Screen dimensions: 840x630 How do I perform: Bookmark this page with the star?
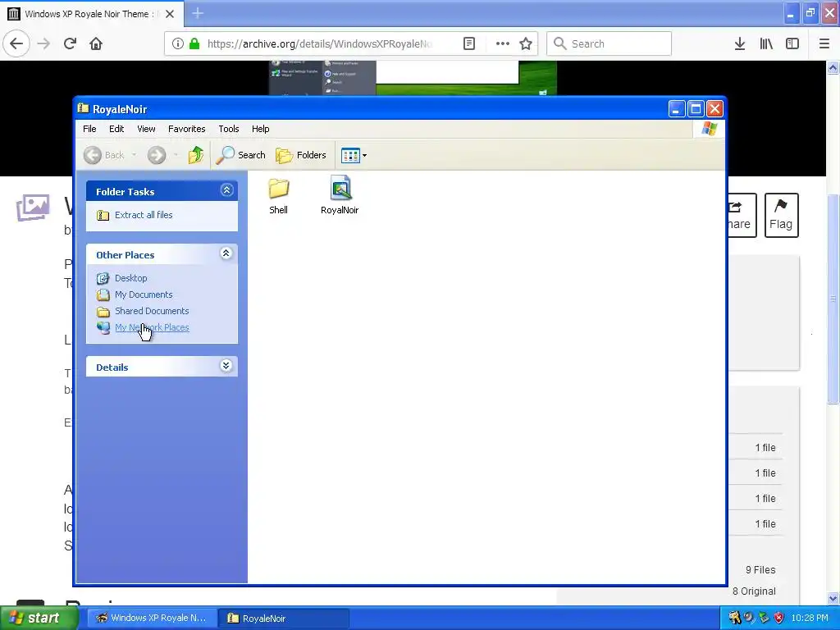click(526, 43)
